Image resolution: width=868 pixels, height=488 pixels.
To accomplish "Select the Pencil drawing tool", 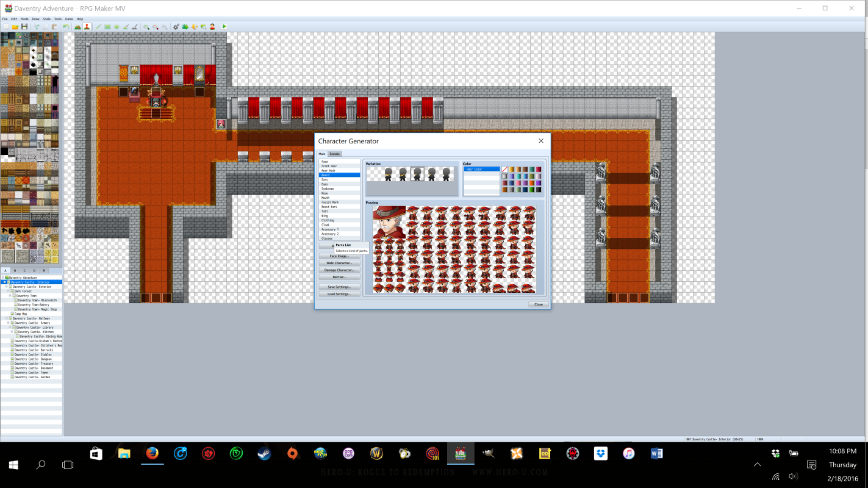I will point(98,27).
